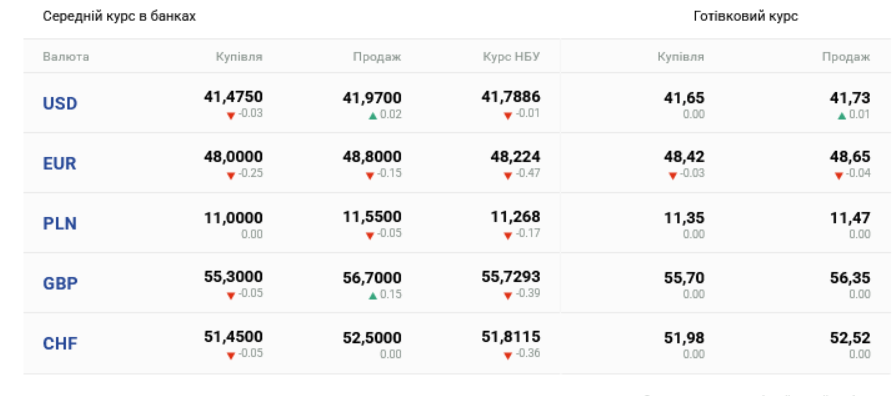This screenshot has width=892, height=396.
Task: Click the red down arrow under USD Купівля 41,4750
Action: [x=231, y=116]
